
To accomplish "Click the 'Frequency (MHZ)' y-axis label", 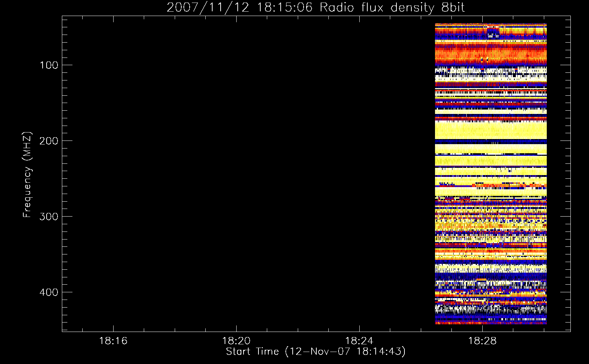I will click(27, 175).
